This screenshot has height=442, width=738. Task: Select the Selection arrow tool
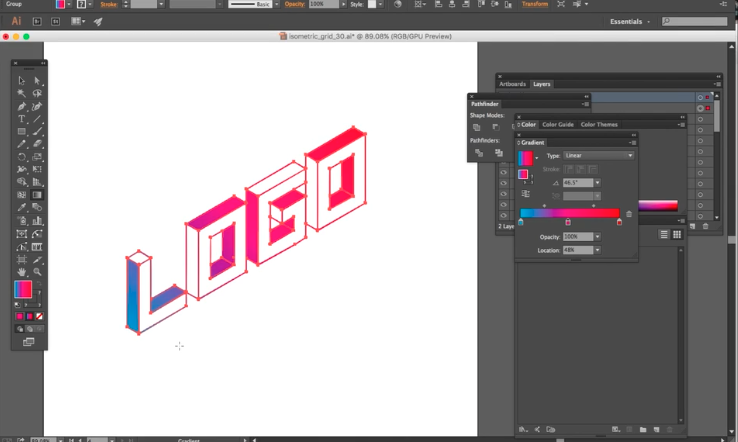click(x=22, y=80)
